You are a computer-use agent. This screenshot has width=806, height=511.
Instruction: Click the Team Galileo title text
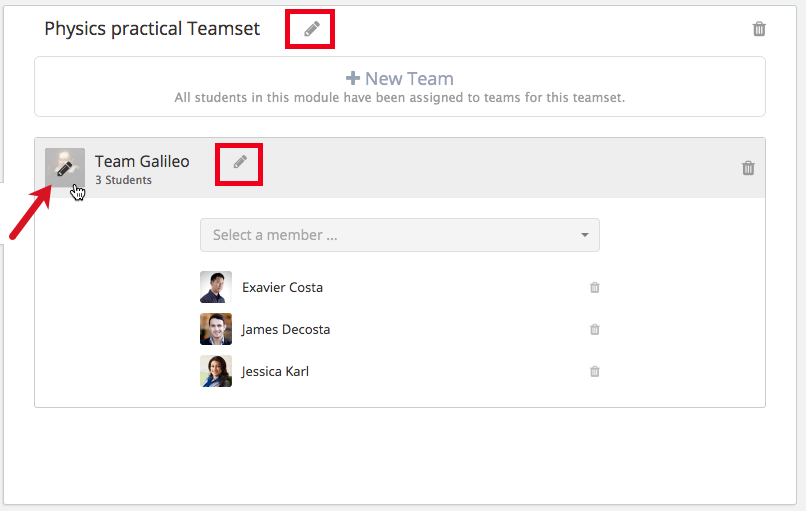pos(142,161)
